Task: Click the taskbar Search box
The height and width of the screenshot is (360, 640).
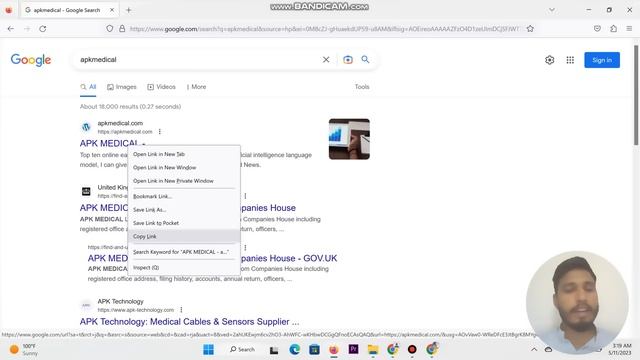Action: pyautogui.click(x=242, y=349)
